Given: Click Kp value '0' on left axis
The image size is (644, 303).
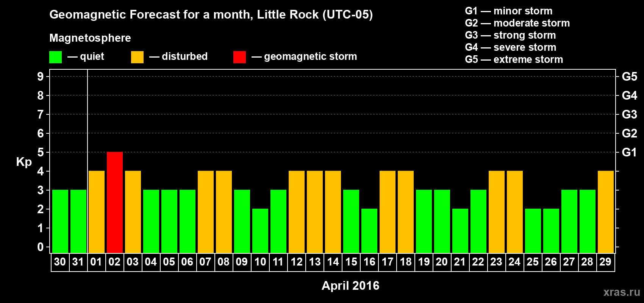Looking at the screenshot, I should coord(41,247).
